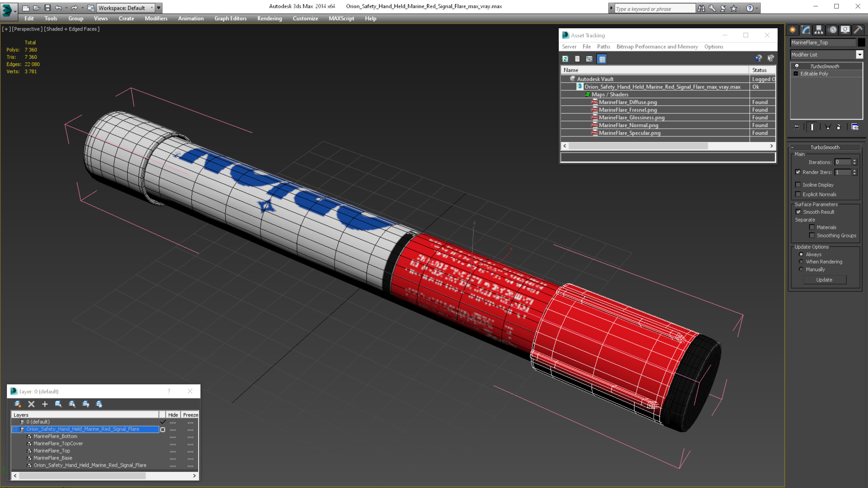Open the Modifiers menu
Image resolution: width=868 pixels, height=488 pixels.
(156, 18)
